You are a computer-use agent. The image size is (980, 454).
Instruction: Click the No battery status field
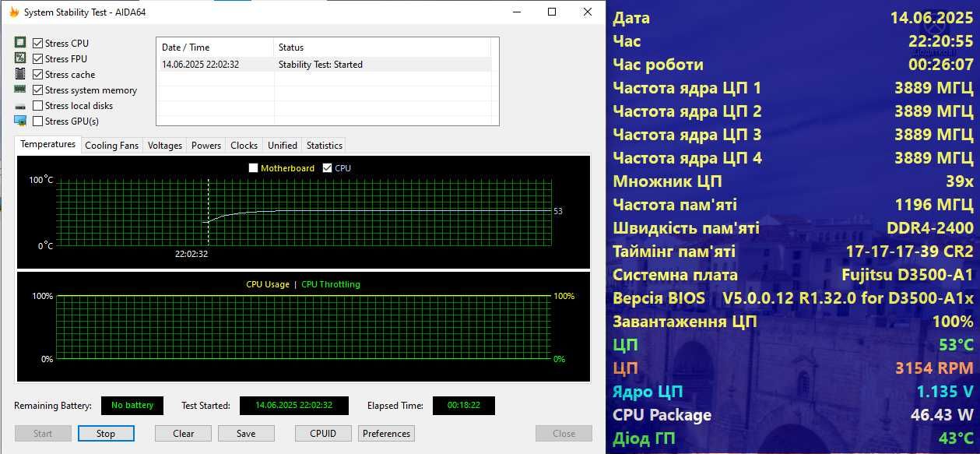(x=132, y=406)
